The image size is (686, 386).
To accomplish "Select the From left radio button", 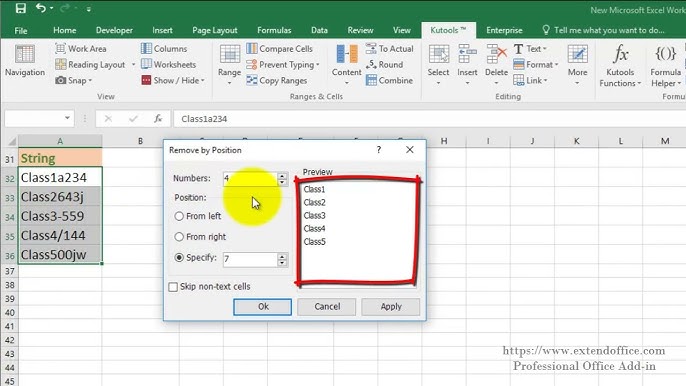I will click(179, 216).
